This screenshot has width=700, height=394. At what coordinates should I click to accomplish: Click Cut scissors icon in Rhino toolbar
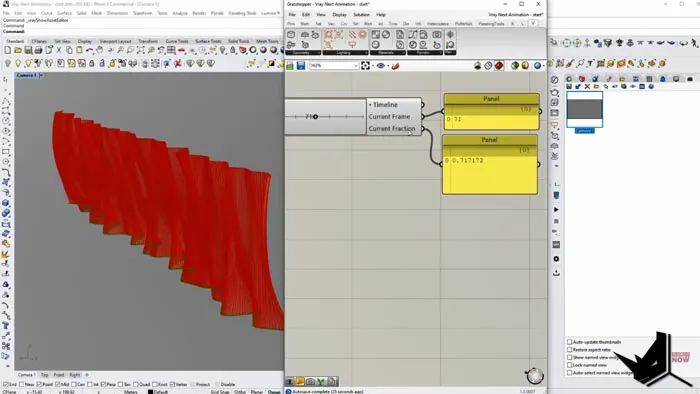coord(59,50)
